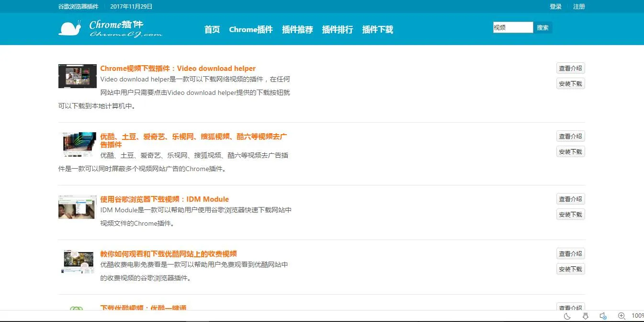This screenshot has width=644, height=322.
Task: Click 查看介绍 for 视频去广告插件 entry
Action: [x=571, y=137]
